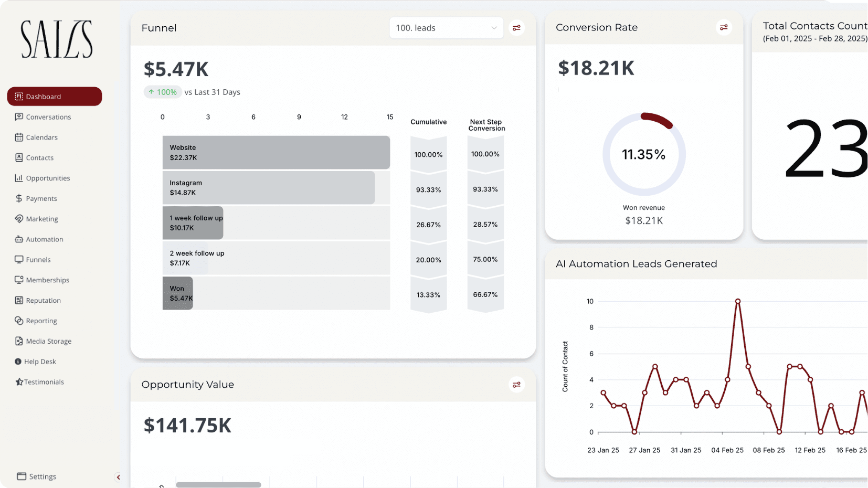Click the Calendars icon in sidebar
Screen dimensions: 868x488
pyautogui.click(x=19, y=137)
